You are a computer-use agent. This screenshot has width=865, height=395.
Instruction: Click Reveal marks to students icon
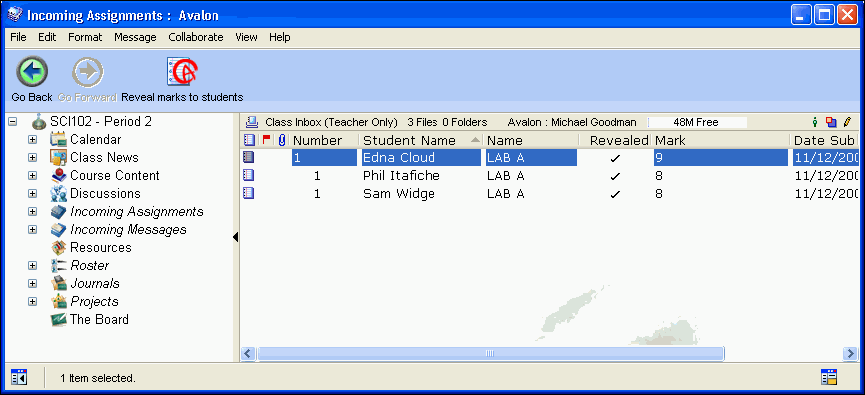pyautogui.click(x=182, y=71)
